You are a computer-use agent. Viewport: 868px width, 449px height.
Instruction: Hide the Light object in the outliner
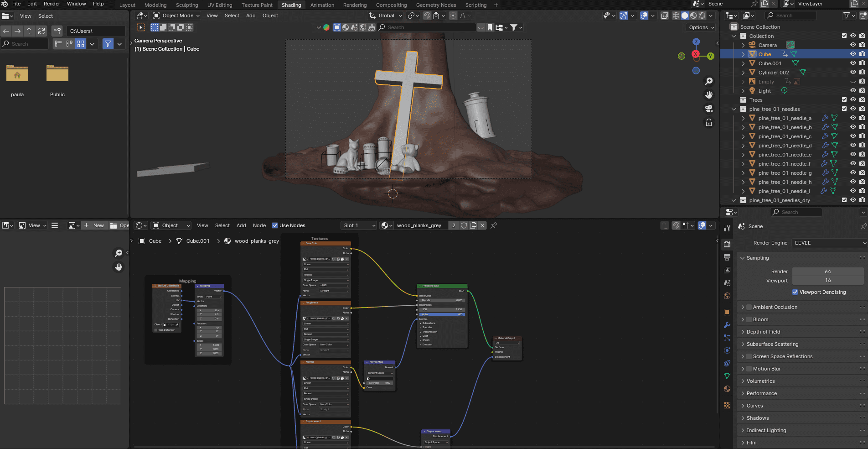click(x=853, y=90)
